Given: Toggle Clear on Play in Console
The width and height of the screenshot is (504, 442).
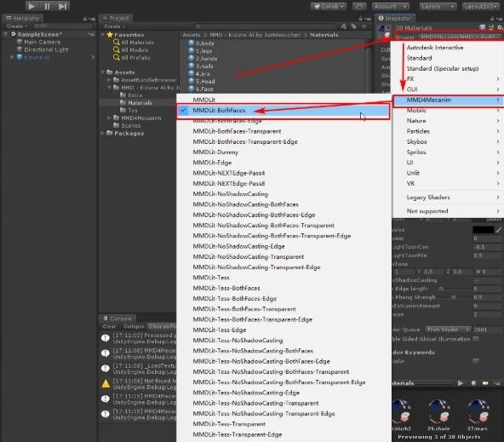Looking at the screenshot, I should tap(162, 326).
